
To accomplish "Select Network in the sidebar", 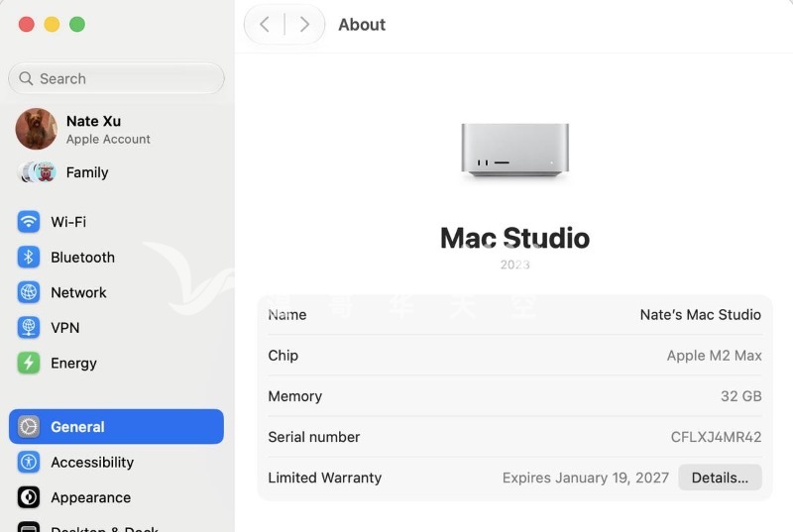I will (x=116, y=292).
